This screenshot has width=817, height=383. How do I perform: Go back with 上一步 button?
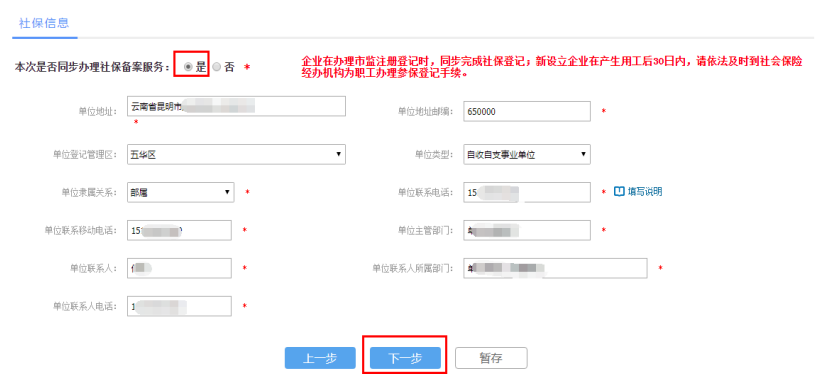tap(320, 359)
